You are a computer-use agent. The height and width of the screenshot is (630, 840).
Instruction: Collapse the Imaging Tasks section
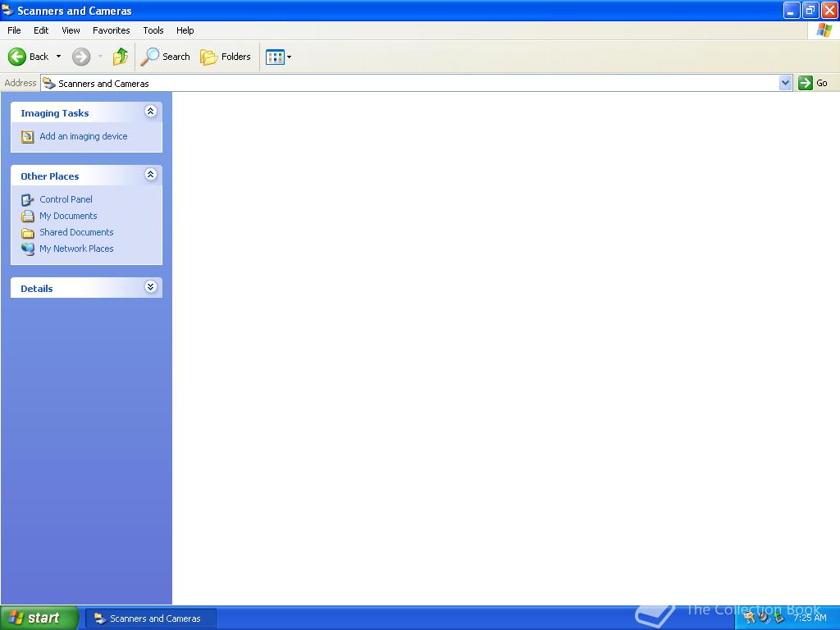[150, 111]
